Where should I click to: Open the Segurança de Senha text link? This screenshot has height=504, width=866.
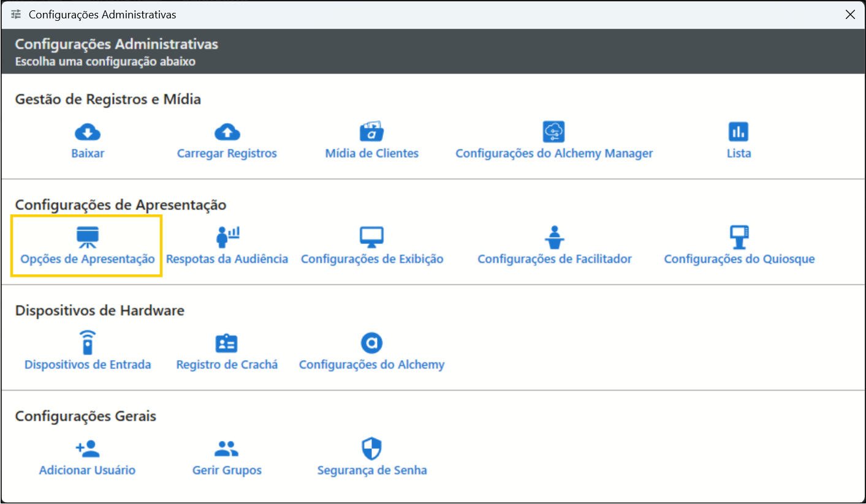(371, 470)
